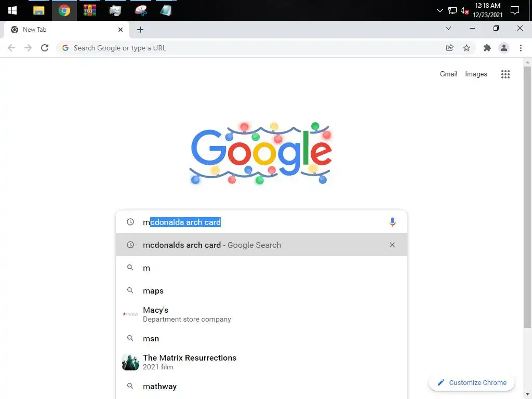532x399 pixels.
Task: Bookmark this tab with the star icon
Action: 467,48
